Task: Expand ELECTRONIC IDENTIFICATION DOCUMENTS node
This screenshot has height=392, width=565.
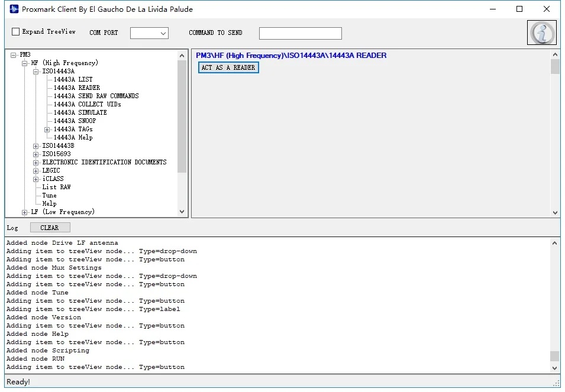Action: coord(35,163)
